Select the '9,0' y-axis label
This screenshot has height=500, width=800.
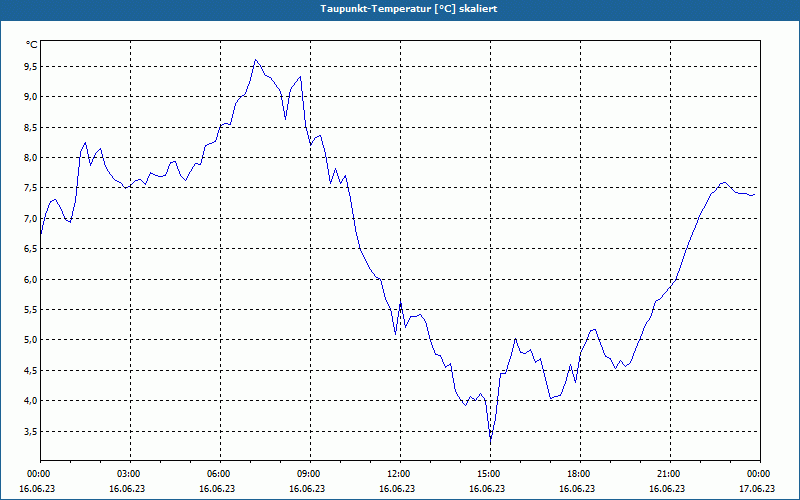tap(30, 97)
